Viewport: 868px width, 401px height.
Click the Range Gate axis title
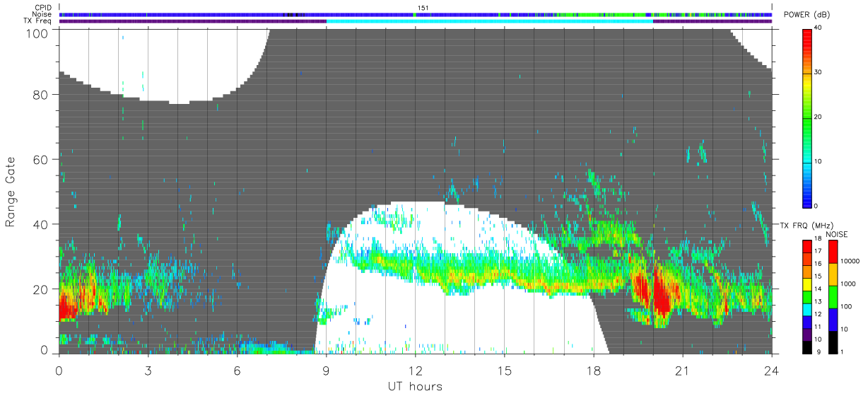(x=11, y=192)
